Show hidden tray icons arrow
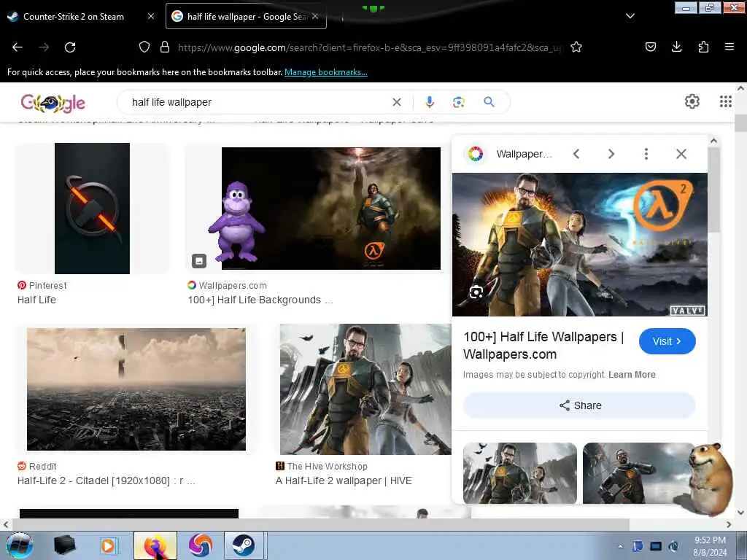Image resolution: width=747 pixels, height=560 pixels. 620,547
